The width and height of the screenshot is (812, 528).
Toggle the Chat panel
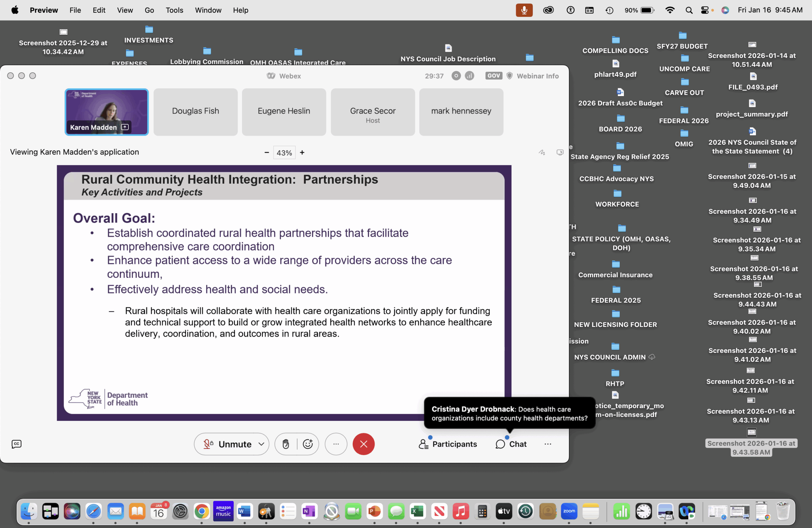coord(511,444)
